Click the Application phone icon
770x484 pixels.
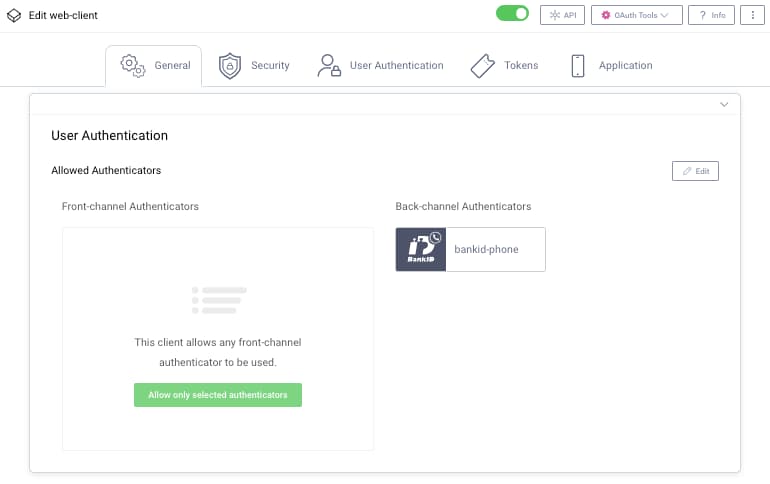tap(577, 66)
